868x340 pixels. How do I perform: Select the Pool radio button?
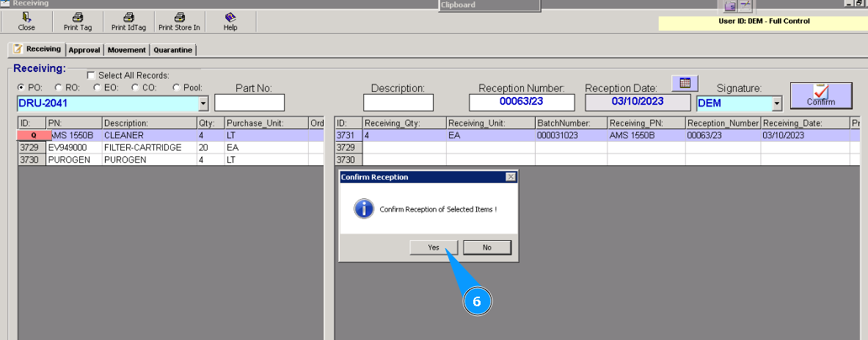[177, 87]
